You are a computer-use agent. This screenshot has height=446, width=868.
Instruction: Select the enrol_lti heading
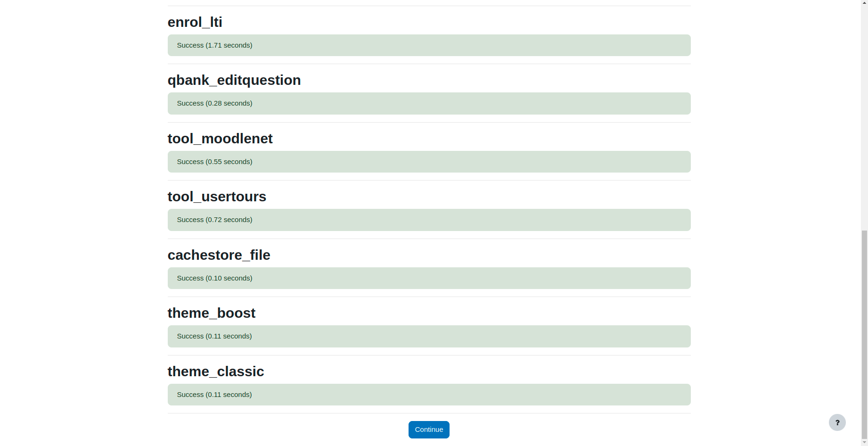click(195, 22)
